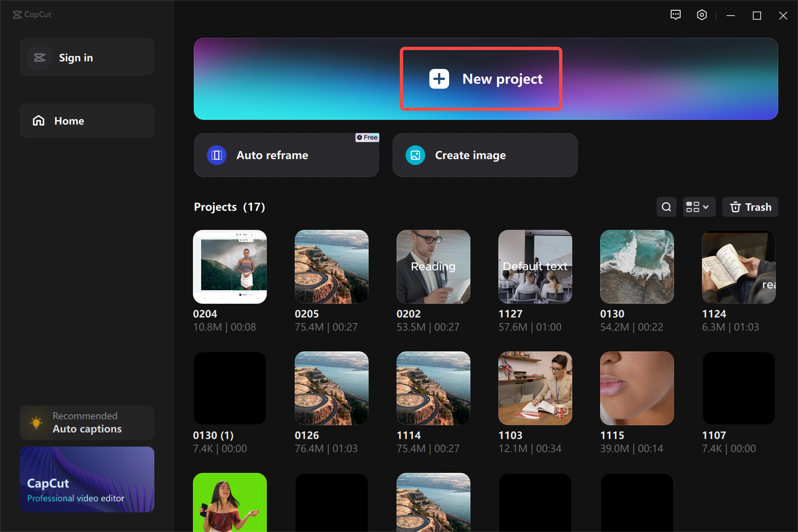Screen dimensions: 798x532
Task: Click the CapCut Professional video editor banner
Action: click(87, 479)
